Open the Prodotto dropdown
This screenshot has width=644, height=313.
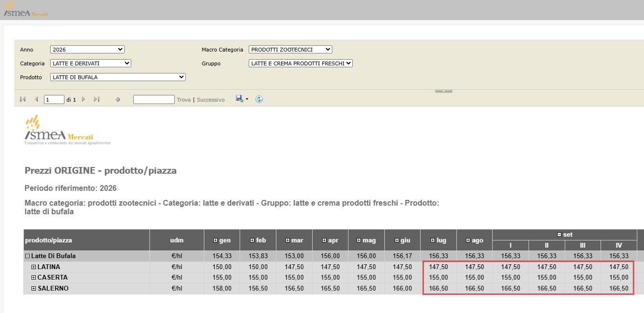[118, 77]
